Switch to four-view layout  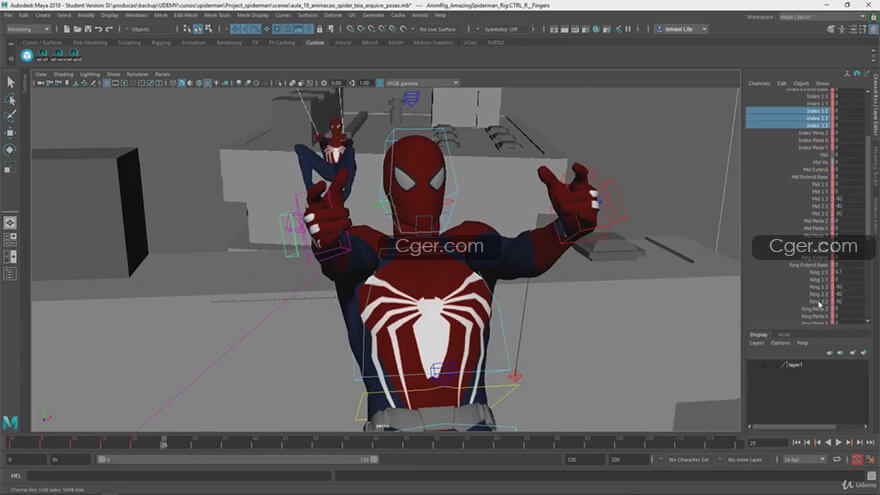click(x=10, y=240)
